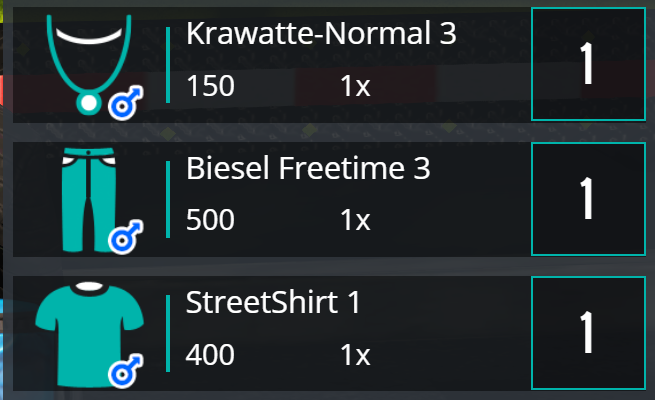Click the teal T-shirt icon
The image size is (655, 400).
coord(89,334)
